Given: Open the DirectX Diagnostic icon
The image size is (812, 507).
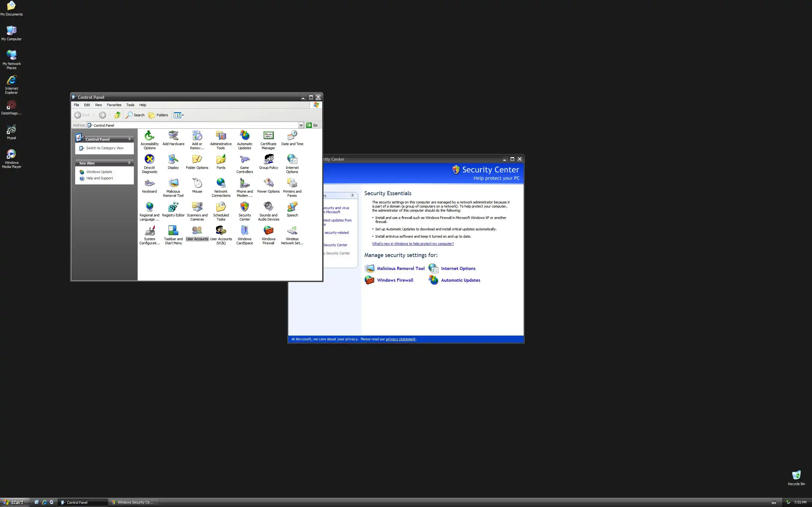Looking at the screenshot, I should click(x=149, y=160).
